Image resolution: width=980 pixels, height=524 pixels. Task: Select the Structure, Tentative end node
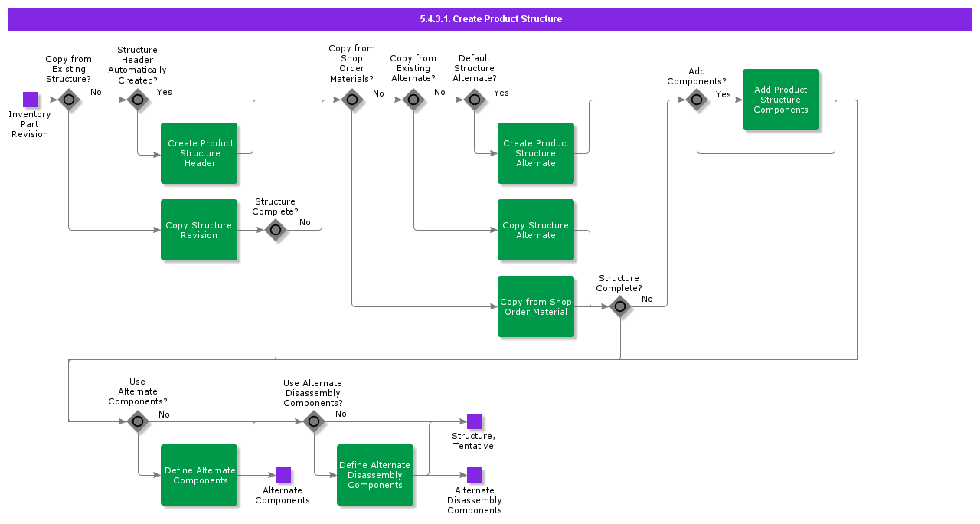(474, 421)
